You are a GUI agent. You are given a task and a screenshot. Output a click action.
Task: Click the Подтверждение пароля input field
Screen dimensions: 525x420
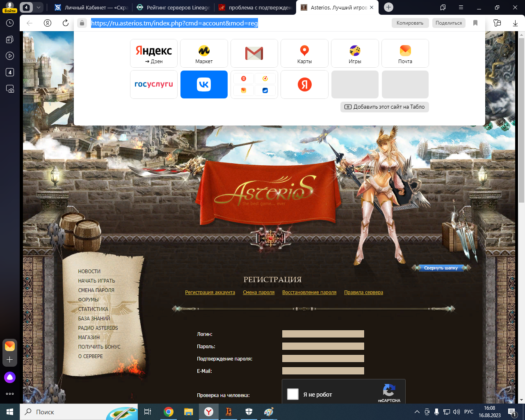pos(323,358)
